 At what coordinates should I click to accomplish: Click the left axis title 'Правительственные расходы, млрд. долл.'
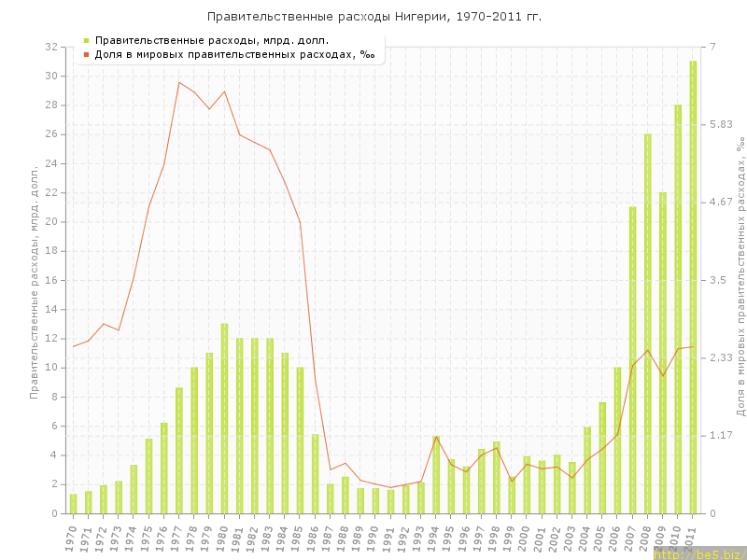click(x=34, y=282)
